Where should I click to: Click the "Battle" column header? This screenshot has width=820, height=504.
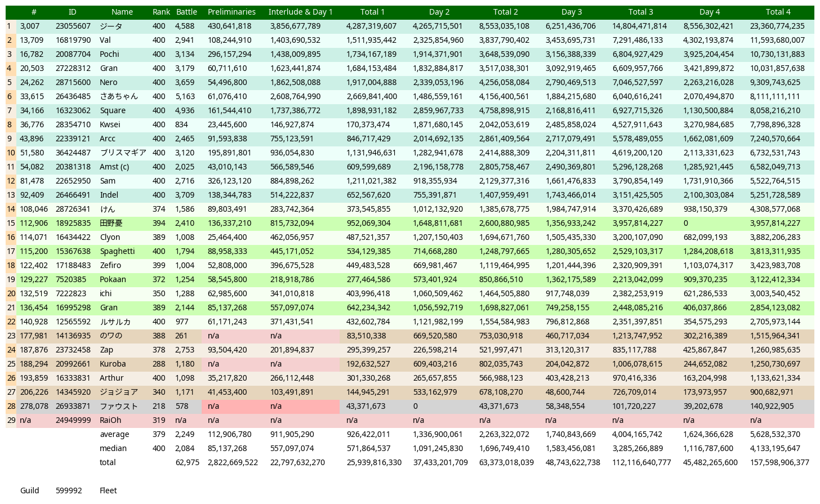186,12
